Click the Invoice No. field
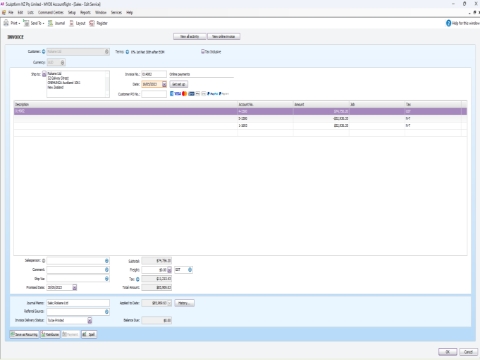480x360 pixels. 154,74
